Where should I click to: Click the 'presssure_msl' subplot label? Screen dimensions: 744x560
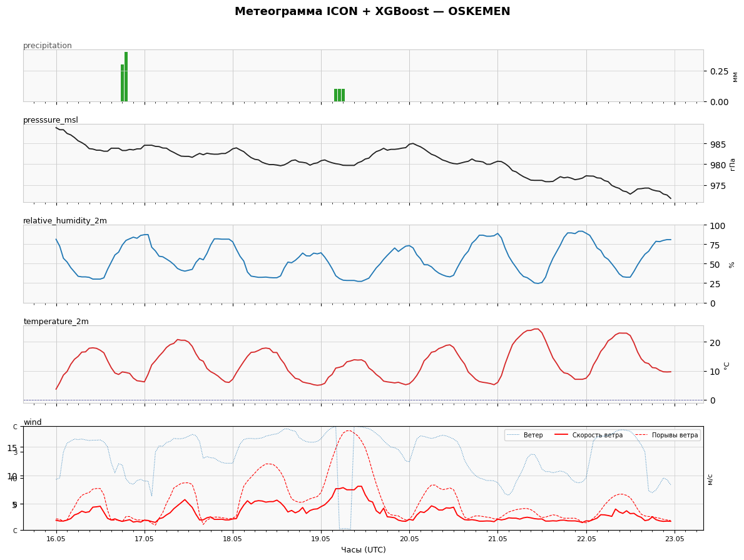(x=51, y=120)
